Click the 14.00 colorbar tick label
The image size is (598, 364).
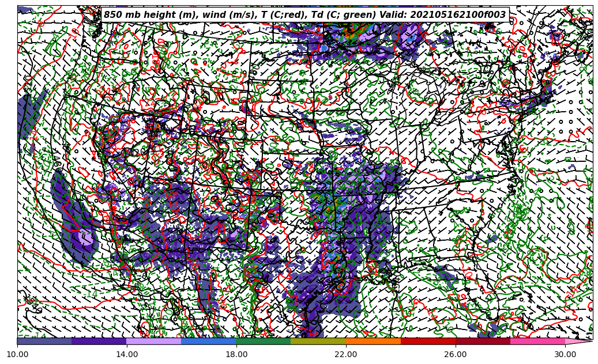tap(127, 354)
